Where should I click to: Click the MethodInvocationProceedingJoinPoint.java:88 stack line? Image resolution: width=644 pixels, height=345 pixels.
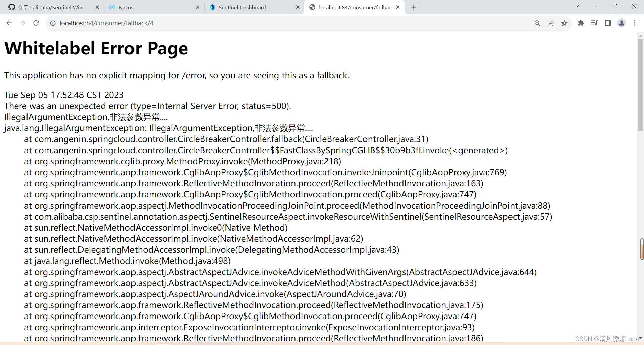point(287,206)
